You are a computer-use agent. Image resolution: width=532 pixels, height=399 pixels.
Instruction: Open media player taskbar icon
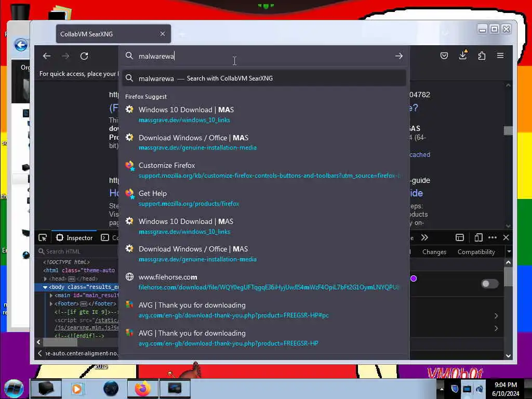(x=77, y=389)
